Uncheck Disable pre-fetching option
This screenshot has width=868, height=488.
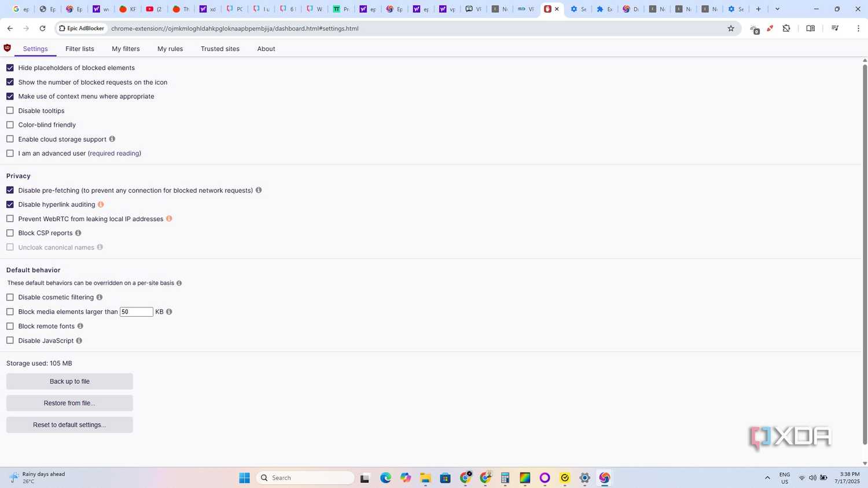(x=10, y=190)
